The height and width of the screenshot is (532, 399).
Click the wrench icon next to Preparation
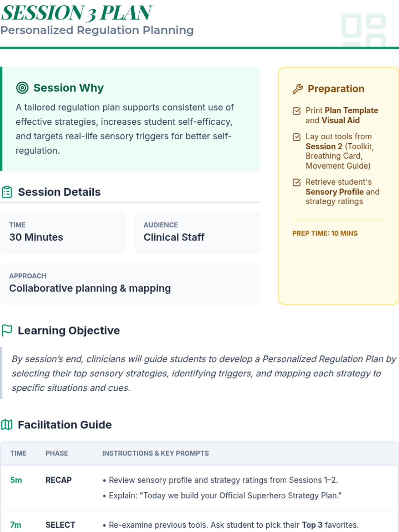coord(298,89)
